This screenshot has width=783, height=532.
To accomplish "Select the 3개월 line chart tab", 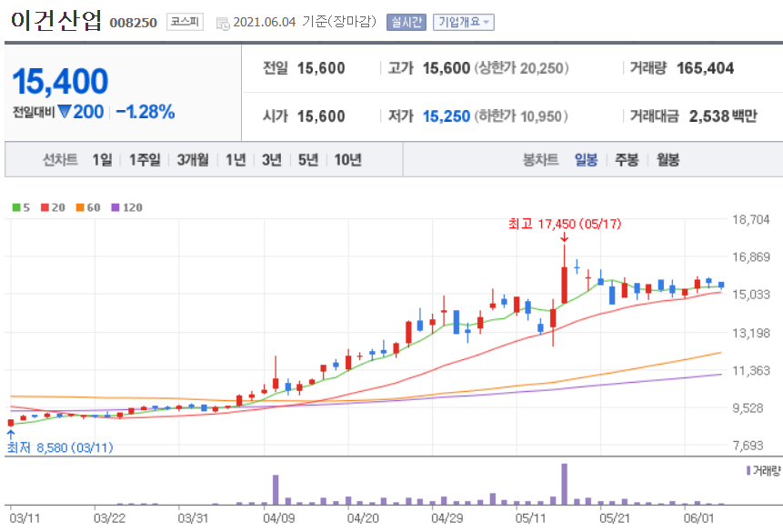I will 193,160.
